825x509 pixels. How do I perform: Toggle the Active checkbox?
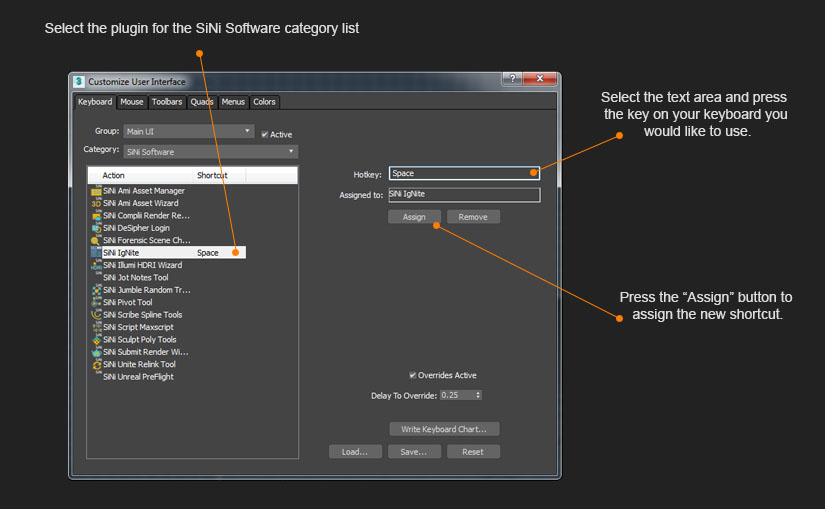265,135
